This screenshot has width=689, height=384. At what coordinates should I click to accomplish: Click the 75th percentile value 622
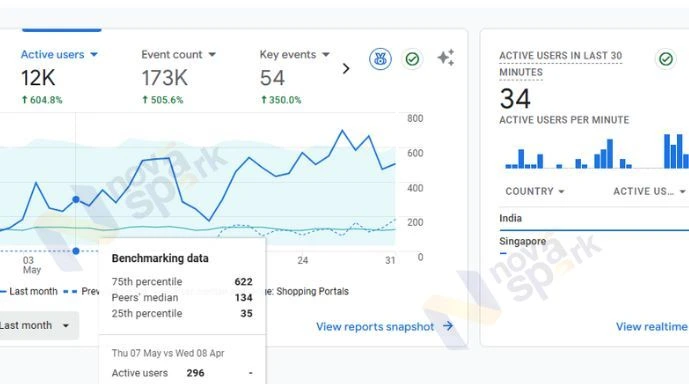click(243, 282)
